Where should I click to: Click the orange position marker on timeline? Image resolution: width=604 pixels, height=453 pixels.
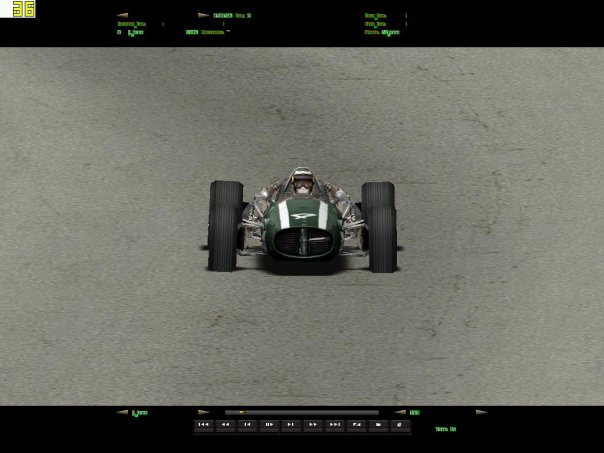pyautogui.click(x=241, y=412)
